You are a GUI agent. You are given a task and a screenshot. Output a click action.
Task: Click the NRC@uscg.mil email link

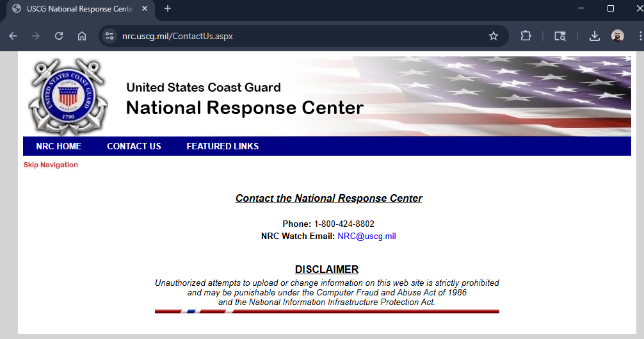pos(367,236)
